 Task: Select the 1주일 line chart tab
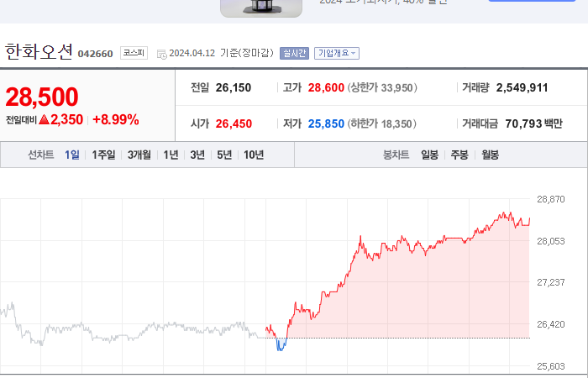pyautogui.click(x=104, y=155)
